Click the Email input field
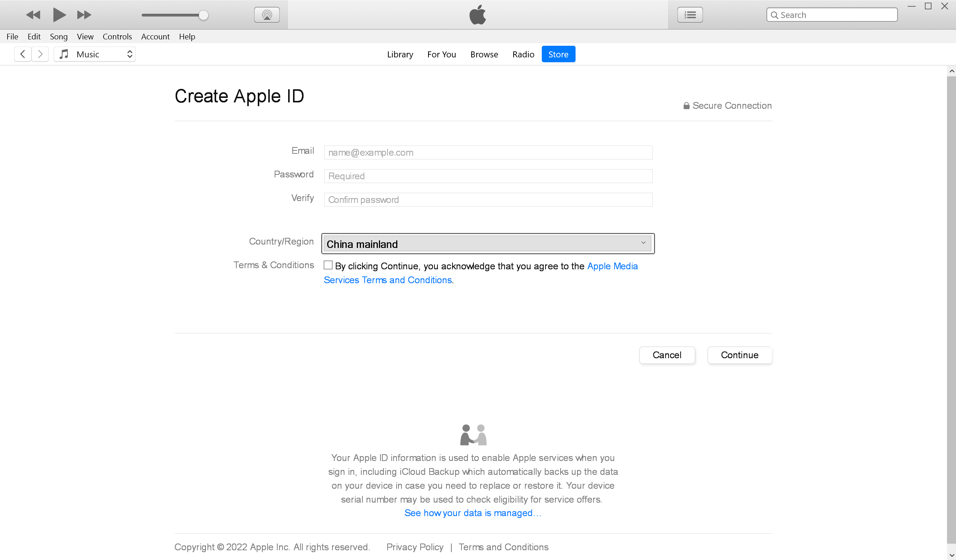956x560 pixels. point(487,152)
